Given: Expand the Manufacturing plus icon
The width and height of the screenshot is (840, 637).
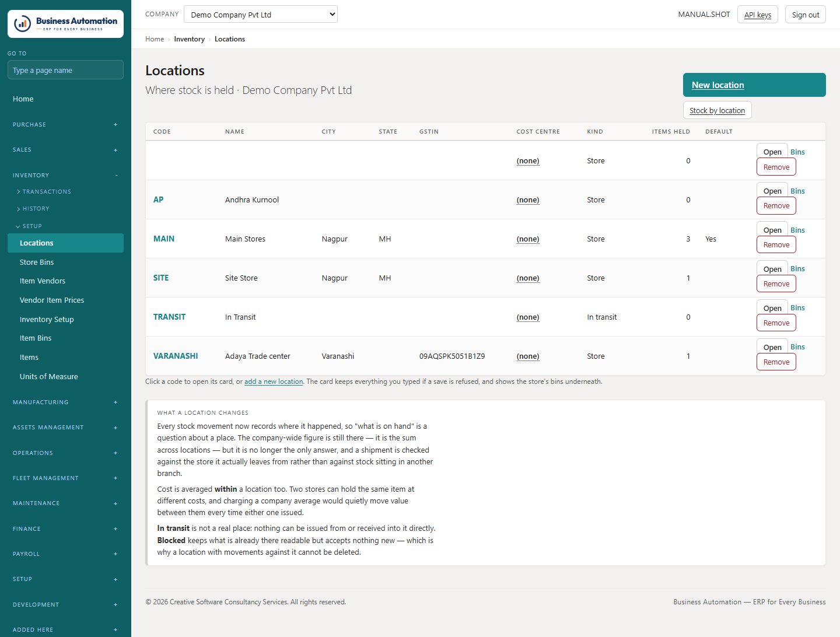Looking at the screenshot, I should point(116,402).
